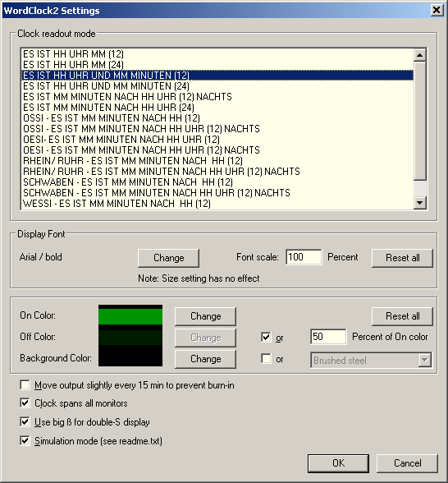Enable the 'or' checkbox beside Brushed steel
Image resolution: width=448 pixels, height=483 pixels.
(x=266, y=358)
